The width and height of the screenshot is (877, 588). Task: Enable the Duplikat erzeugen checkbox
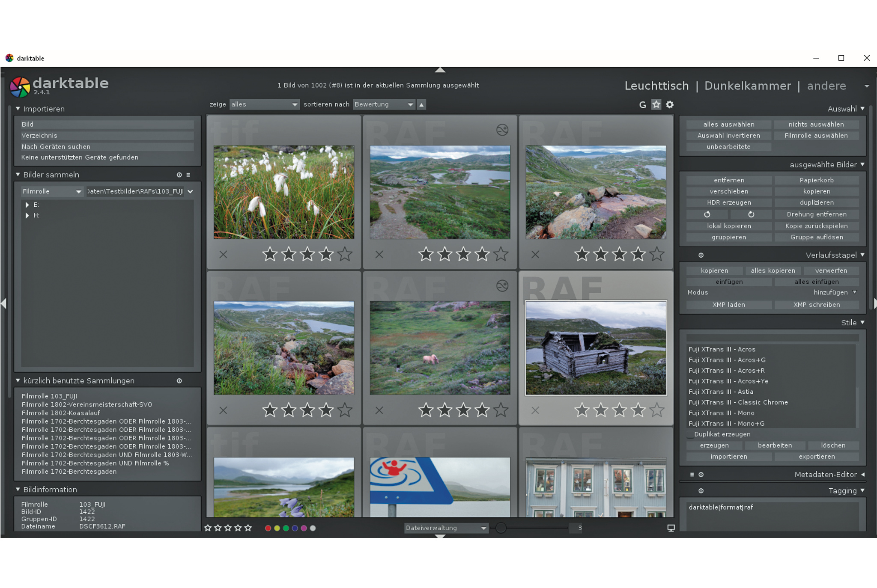(690, 434)
